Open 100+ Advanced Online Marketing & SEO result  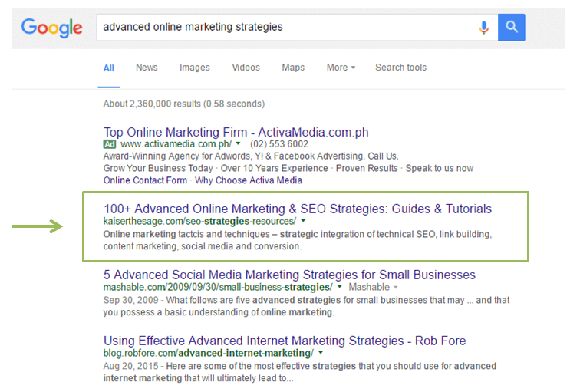pyautogui.click(x=298, y=209)
